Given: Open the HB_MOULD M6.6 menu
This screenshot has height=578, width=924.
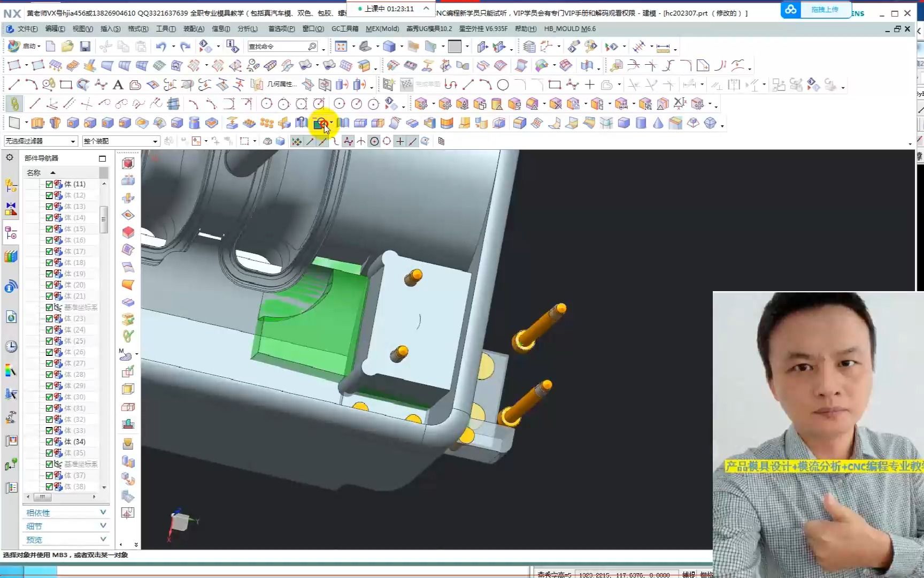Looking at the screenshot, I should (570, 29).
